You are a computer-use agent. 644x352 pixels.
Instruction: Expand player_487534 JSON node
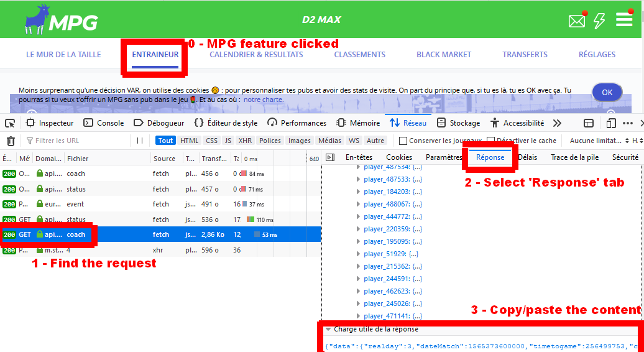click(x=359, y=167)
